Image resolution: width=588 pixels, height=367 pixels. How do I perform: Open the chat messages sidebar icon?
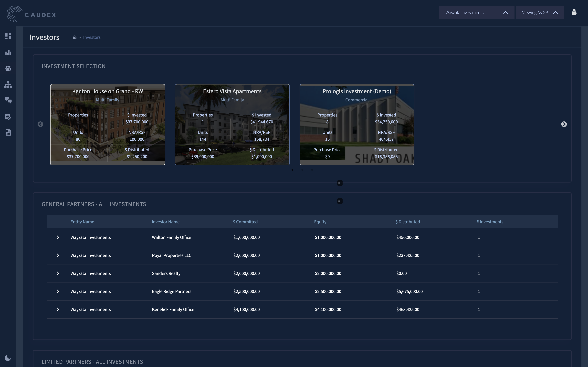pos(8,100)
